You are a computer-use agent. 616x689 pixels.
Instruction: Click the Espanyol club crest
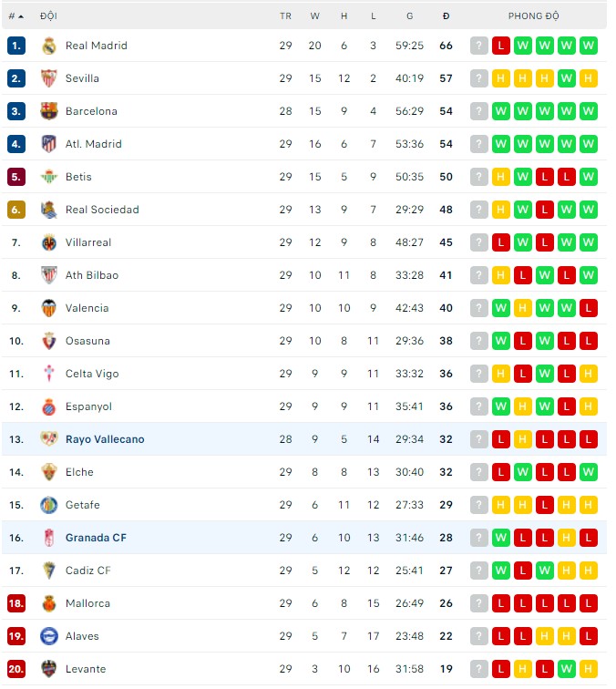coord(49,406)
